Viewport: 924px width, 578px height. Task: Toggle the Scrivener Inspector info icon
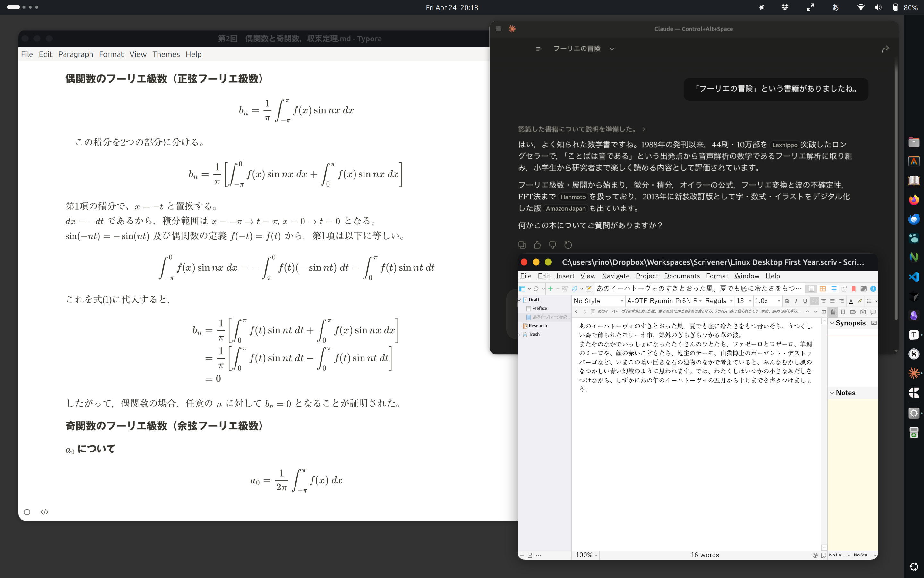[x=873, y=289]
